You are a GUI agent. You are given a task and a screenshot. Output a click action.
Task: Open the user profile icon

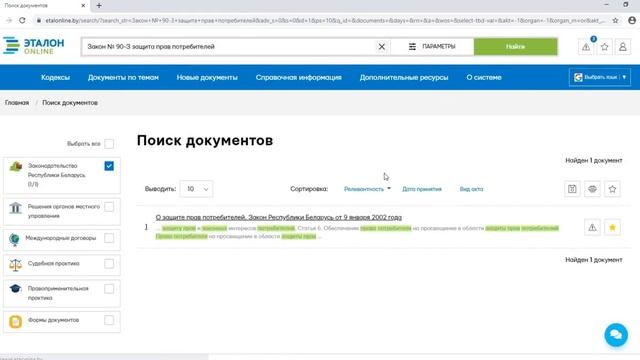tap(623, 47)
